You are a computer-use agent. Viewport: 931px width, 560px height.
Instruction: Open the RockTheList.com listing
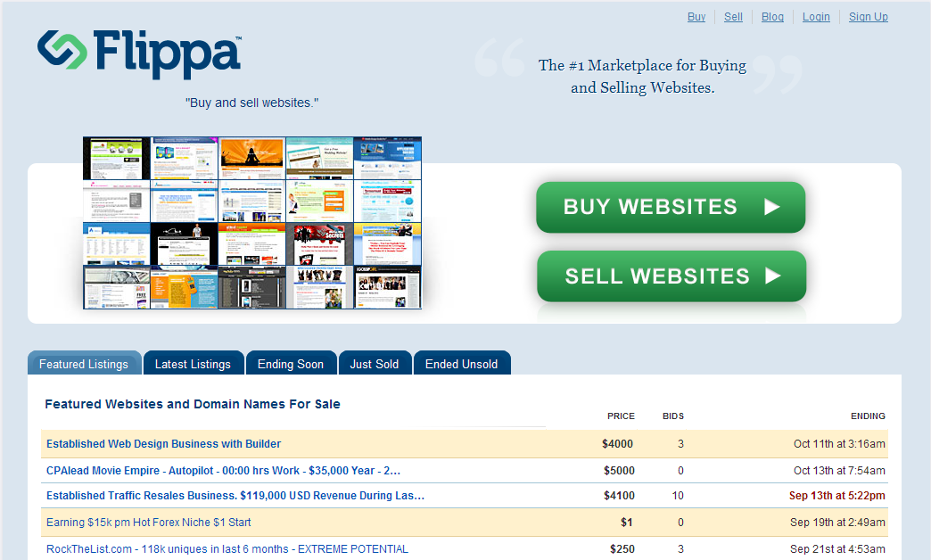[x=227, y=548]
